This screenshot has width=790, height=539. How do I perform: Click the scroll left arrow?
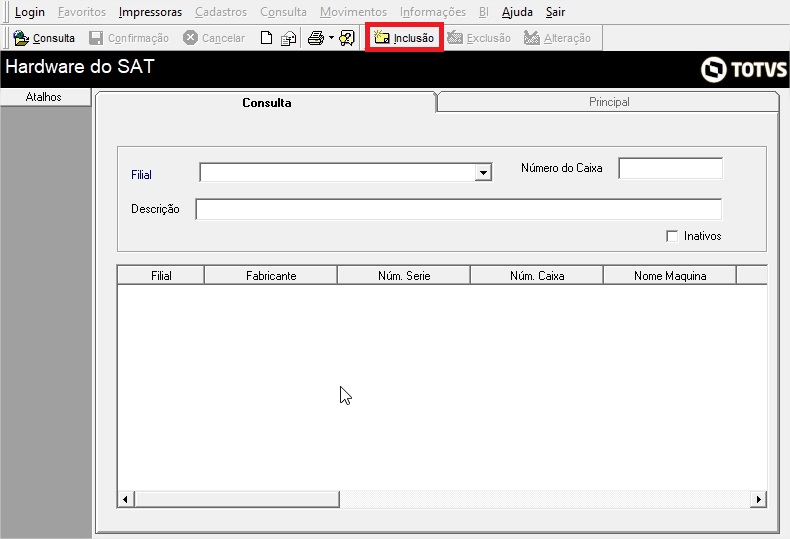(x=125, y=499)
